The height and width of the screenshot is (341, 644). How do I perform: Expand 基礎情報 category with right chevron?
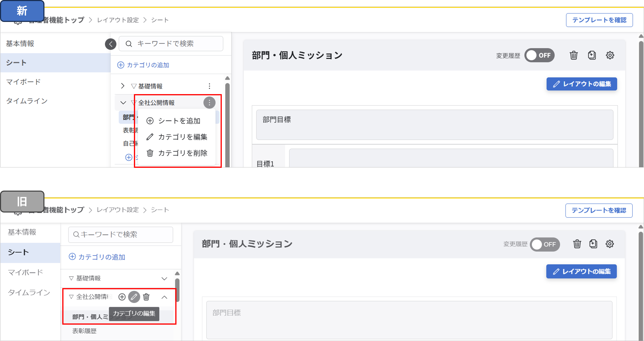point(123,86)
